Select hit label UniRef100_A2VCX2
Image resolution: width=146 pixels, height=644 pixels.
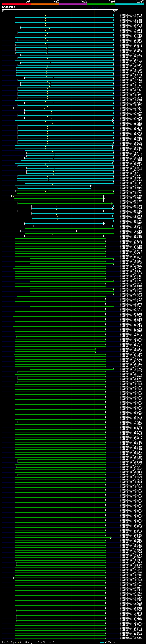click(131, 603)
